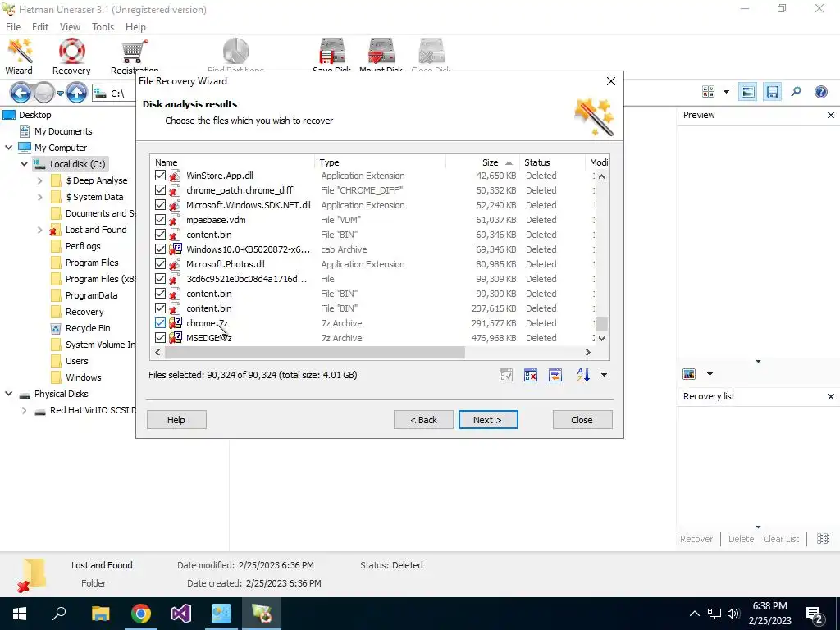This screenshot has width=840, height=630.
Task: Click the file list scroll right arrow
Action: pyautogui.click(x=587, y=353)
